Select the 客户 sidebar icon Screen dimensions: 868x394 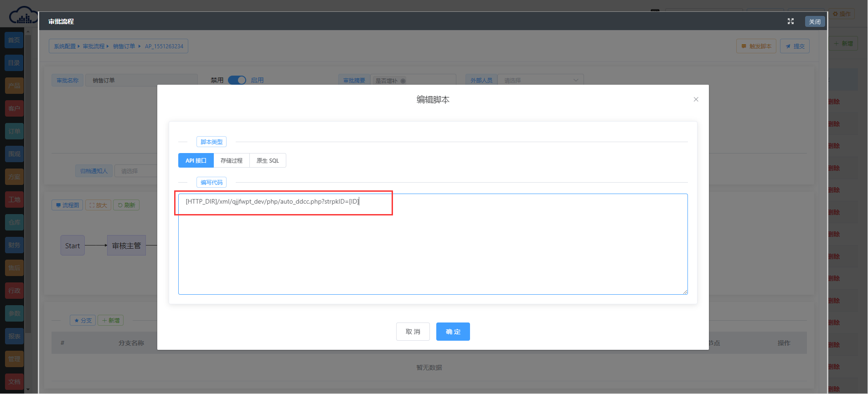(x=14, y=108)
